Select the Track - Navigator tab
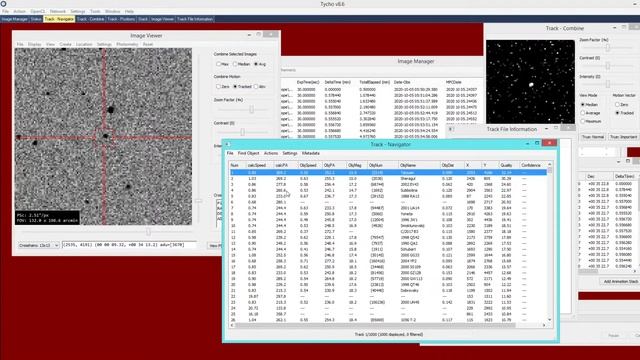640x360 pixels. tap(59, 19)
